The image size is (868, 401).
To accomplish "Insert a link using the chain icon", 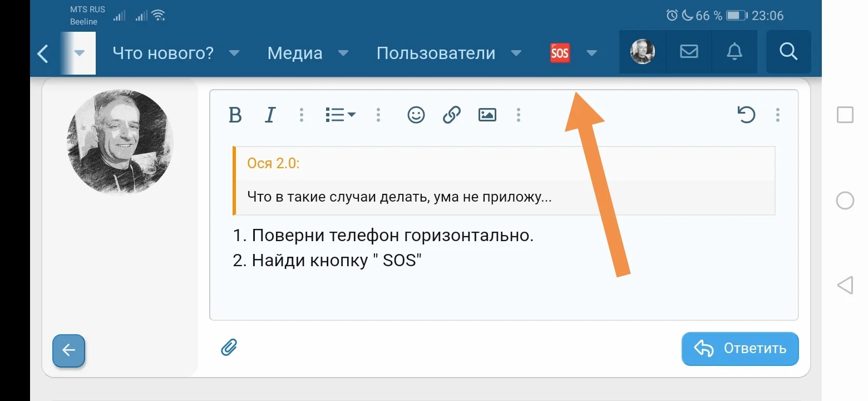I will point(451,115).
